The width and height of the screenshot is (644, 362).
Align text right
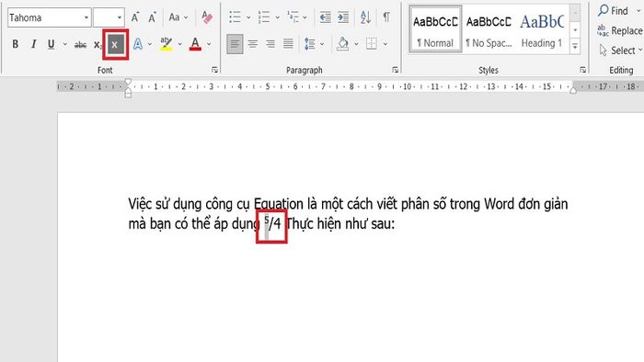[x=270, y=44]
